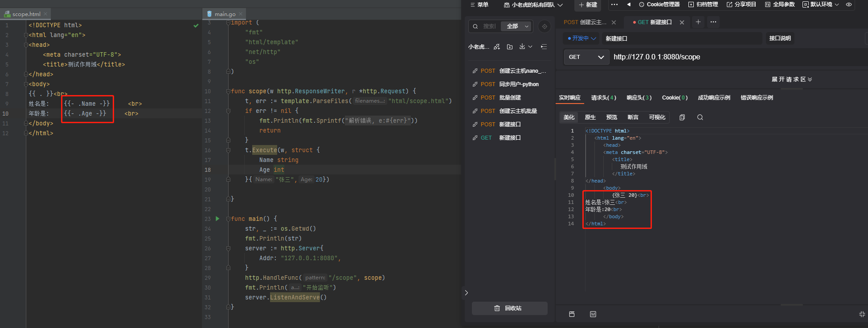Image resolution: width=868 pixels, height=328 pixels.
Task: Click the 新建接口 name input field
Action: point(682,38)
